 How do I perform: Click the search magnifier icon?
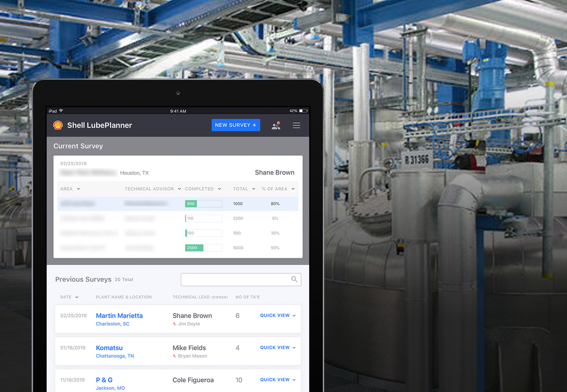[294, 279]
